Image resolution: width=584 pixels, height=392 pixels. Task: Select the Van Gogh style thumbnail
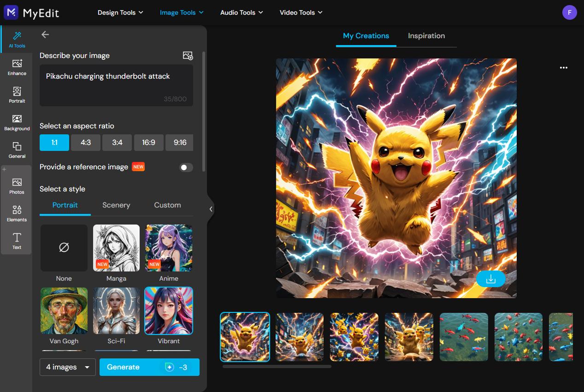tap(64, 310)
